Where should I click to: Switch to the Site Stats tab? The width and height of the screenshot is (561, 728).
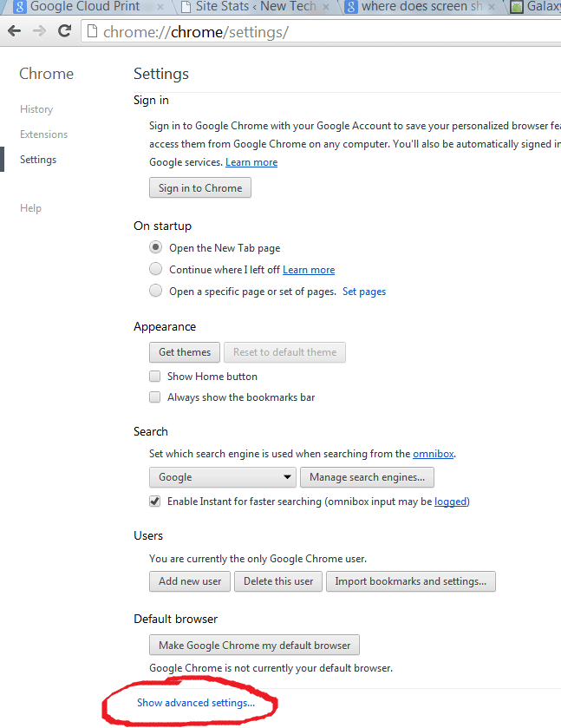(251, 7)
